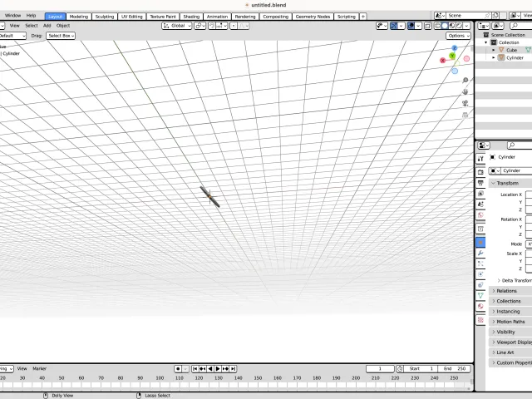The height and width of the screenshot is (399, 532).
Task: Jump to timeline end frame
Action: click(233, 369)
